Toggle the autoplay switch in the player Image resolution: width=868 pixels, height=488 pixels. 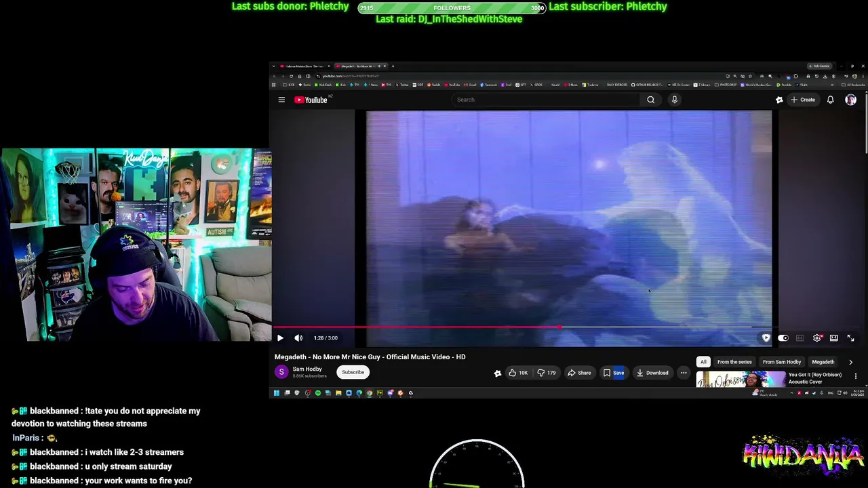coord(783,338)
